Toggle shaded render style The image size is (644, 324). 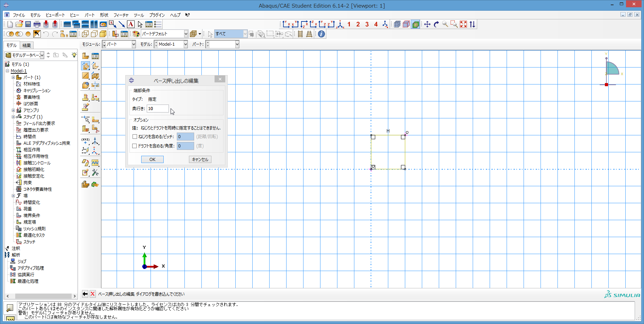point(103,34)
